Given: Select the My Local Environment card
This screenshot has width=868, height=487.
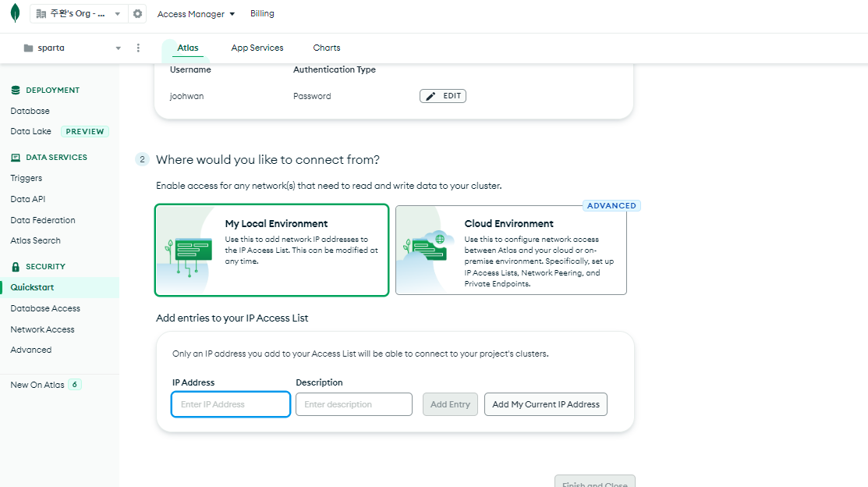Looking at the screenshot, I should coord(272,250).
